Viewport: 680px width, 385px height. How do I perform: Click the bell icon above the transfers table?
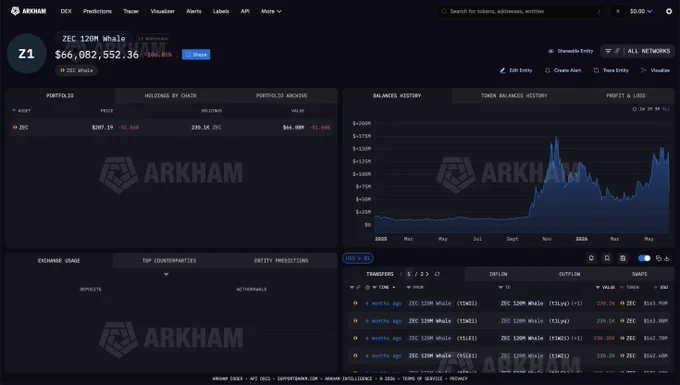click(x=591, y=258)
